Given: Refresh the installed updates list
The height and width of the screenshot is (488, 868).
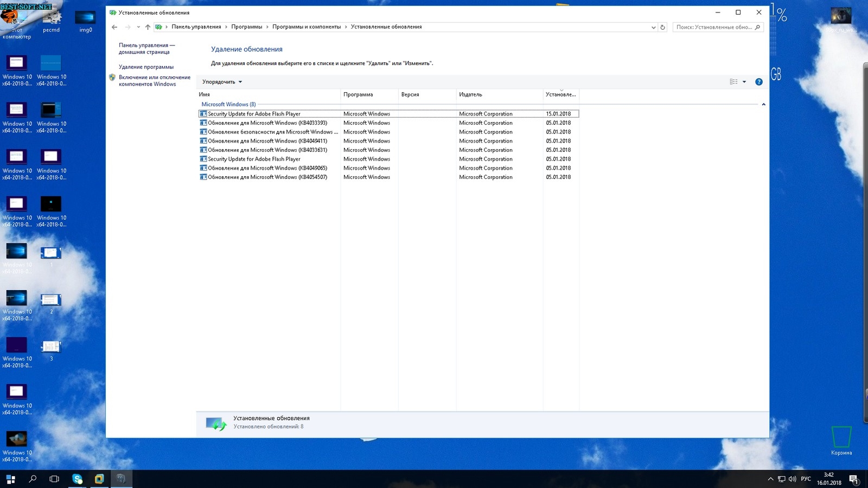Looking at the screenshot, I should (662, 27).
